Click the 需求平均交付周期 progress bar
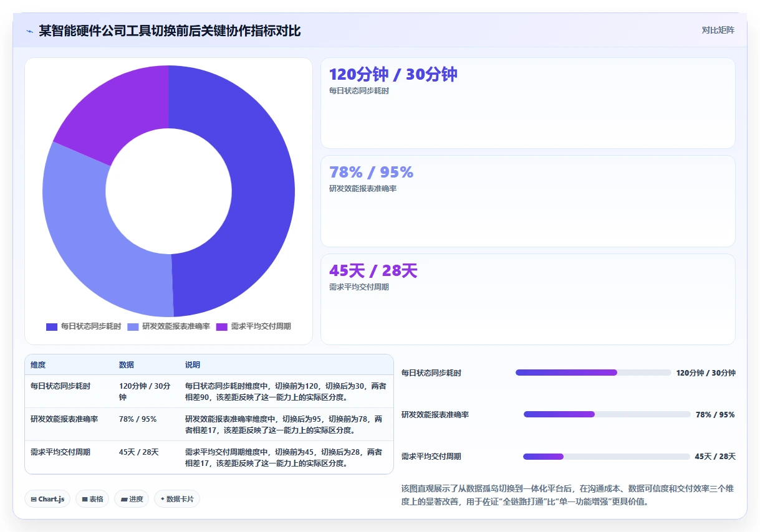 click(606, 456)
